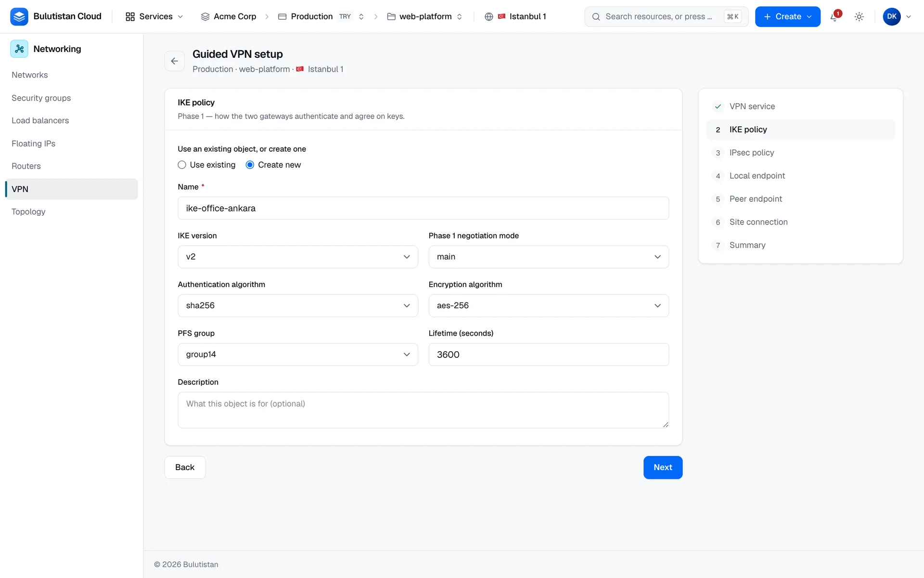The image size is (924, 578).
Task: Click the blue Next button
Action: pos(663,467)
